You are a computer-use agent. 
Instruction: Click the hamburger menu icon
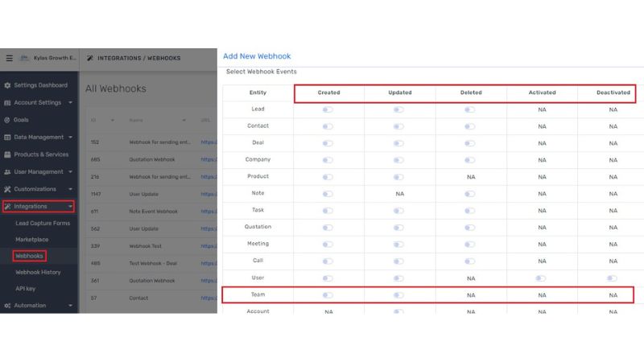[x=9, y=58]
